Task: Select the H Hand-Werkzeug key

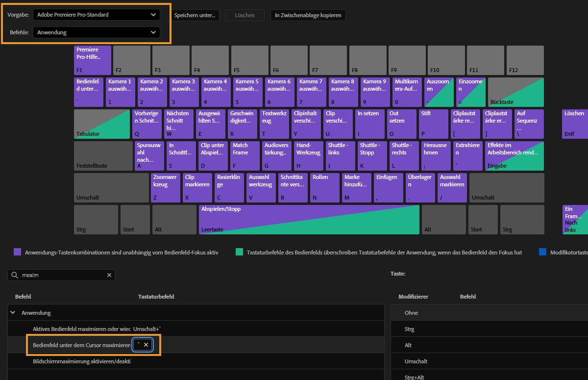Action: [x=308, y=155]
